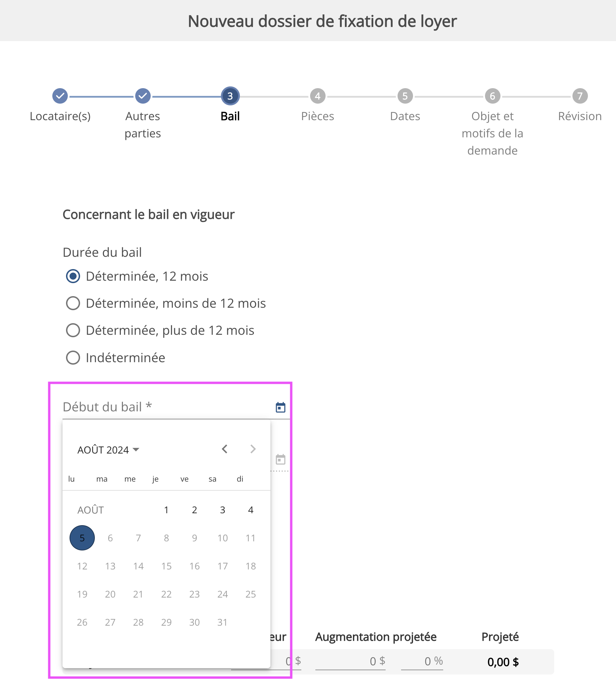Click the completed Locataire(s) step checkmark
Screen dimensions: 616x685
click(60, 96)
